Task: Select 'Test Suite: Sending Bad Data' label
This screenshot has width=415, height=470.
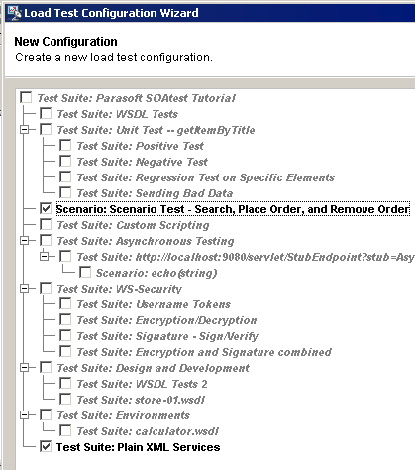Action: [155, 193]
